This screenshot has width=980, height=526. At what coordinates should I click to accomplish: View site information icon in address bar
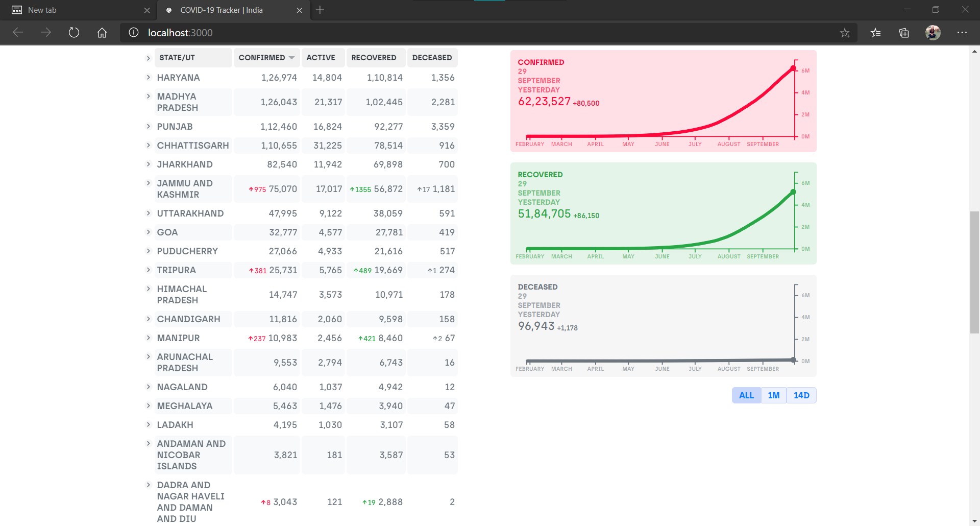pyautogui.click(x=134, y=33)
